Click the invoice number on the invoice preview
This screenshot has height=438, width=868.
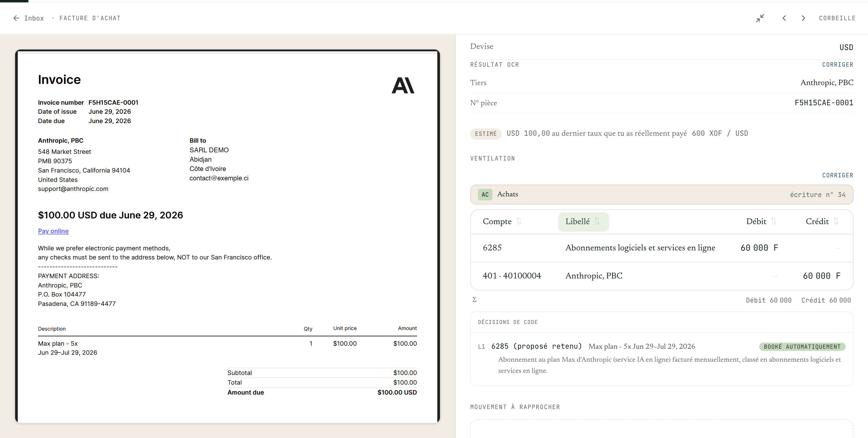point(113,103)
